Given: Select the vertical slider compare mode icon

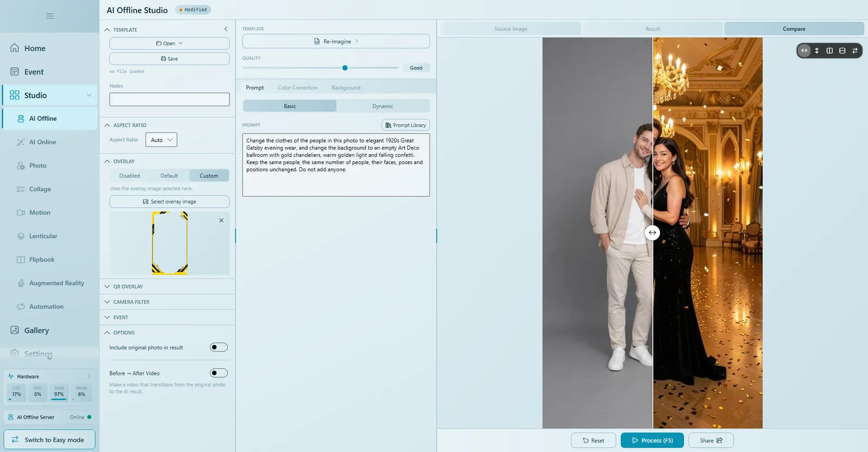Looking at the screenshot, I should (817, 50).
